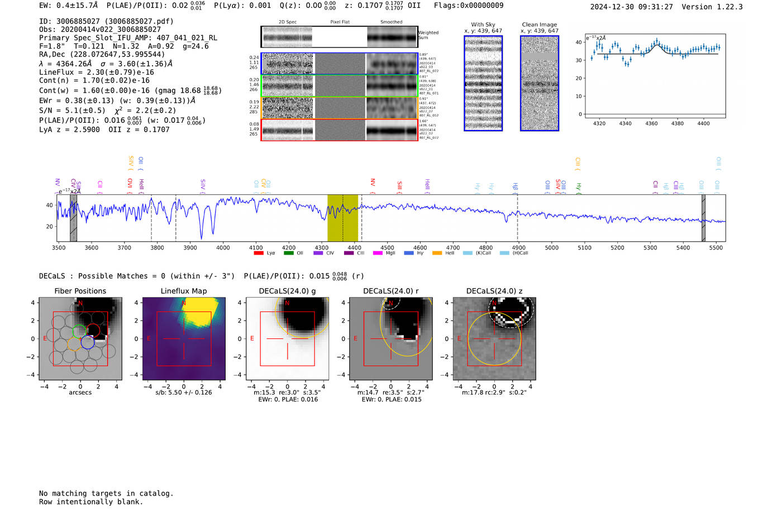Viewport: 782px width, 532px height.
Task: Click the bright yellow blob in Lineflux Map
Action: (x=199, y=314)
